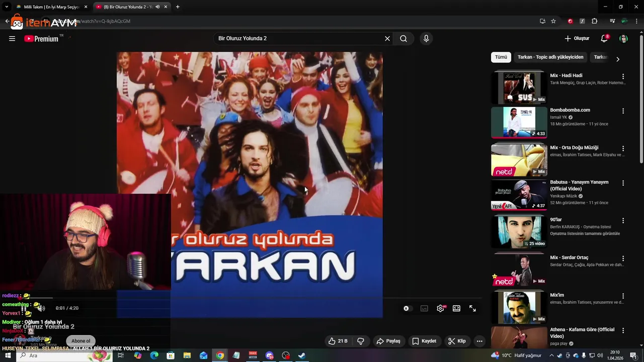Open a new browser tab
This screenshot has height=362, width=644.
click(x=178, y=7)
